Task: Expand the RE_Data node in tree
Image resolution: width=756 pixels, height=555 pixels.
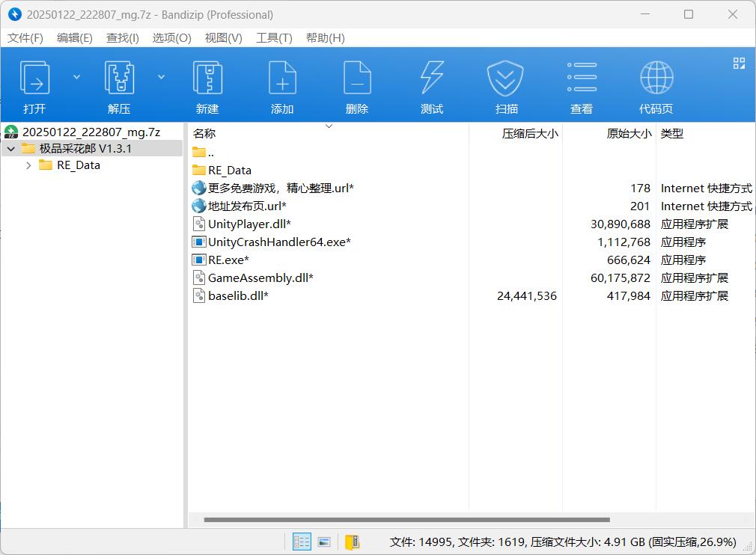Action: click(x=28, y=165)
